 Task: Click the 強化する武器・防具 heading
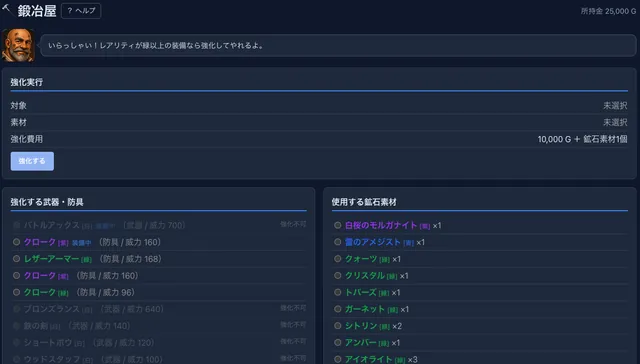point(47,202)
